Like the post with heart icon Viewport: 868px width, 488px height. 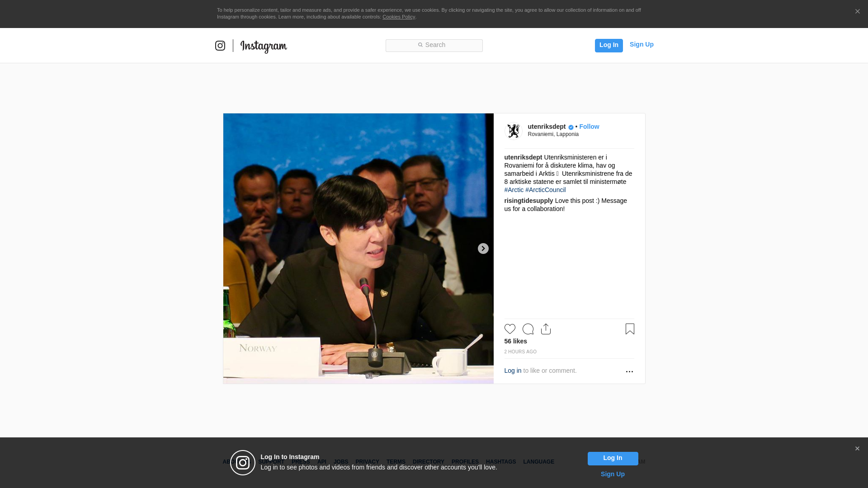pyautogui.click(x=510, y=329)
